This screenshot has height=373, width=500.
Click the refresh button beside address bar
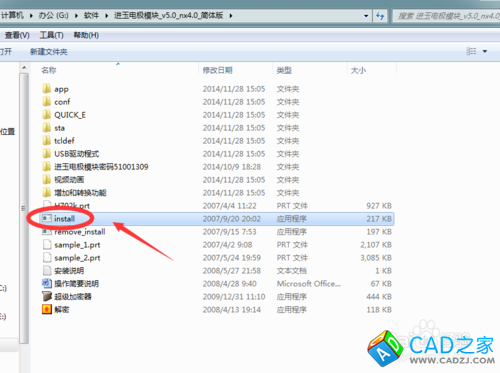380,16
